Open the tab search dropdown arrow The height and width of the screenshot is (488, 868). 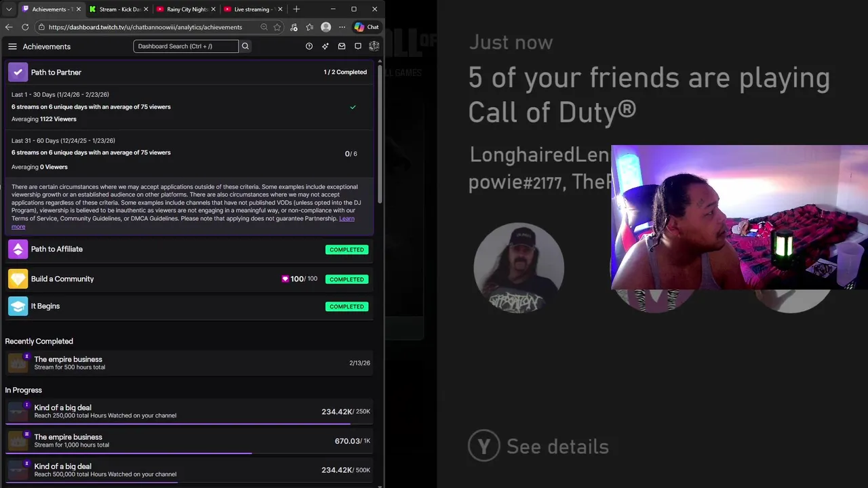9,9
